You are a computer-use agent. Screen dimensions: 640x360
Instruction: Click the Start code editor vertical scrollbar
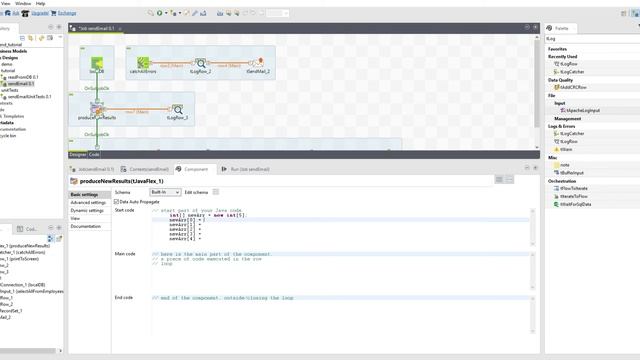[533, 227]
